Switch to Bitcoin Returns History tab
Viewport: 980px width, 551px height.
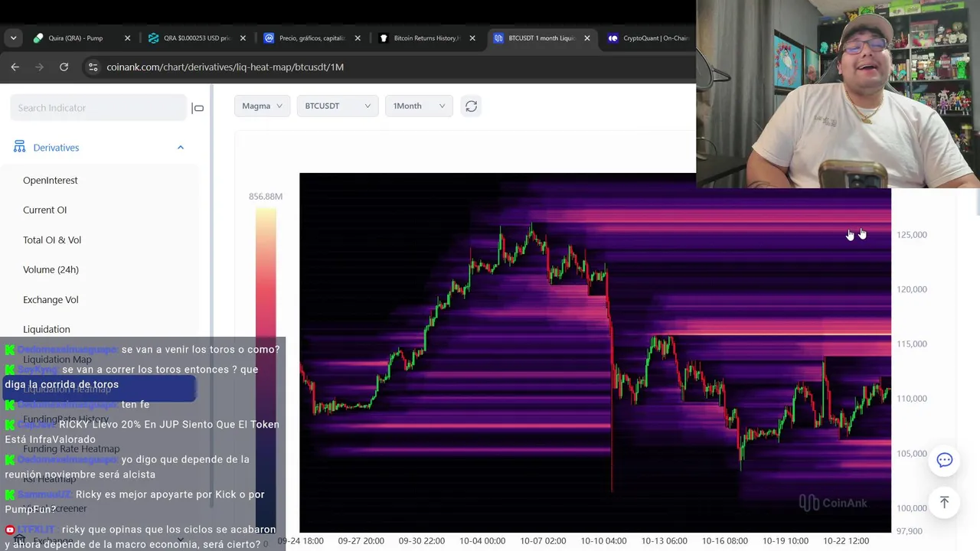(426, 38)
